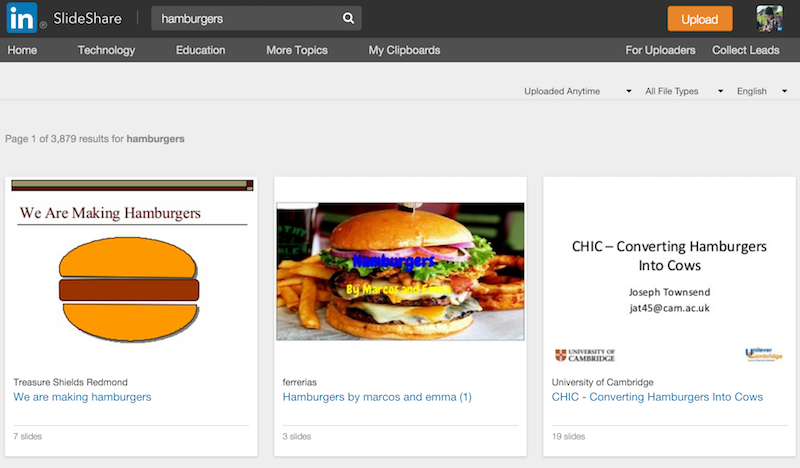Open the Collect Leads link
800x468 pixels.
coord(746,50)
